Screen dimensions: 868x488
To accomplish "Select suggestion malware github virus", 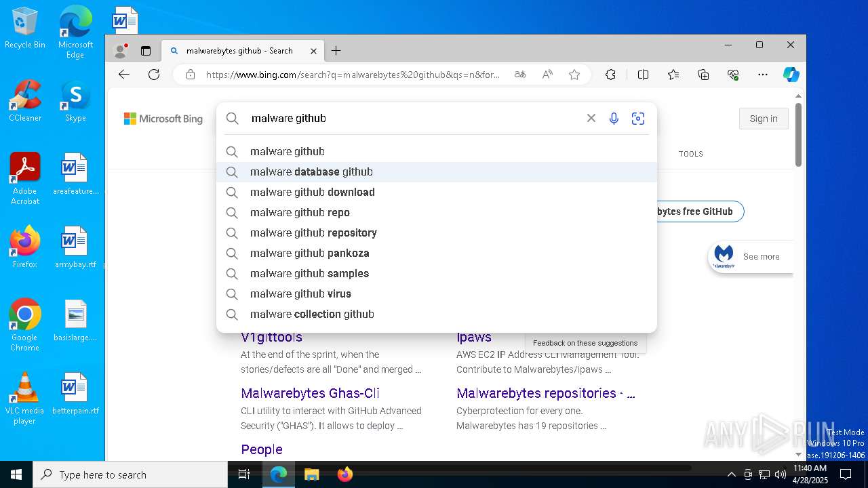I will 437,293.
